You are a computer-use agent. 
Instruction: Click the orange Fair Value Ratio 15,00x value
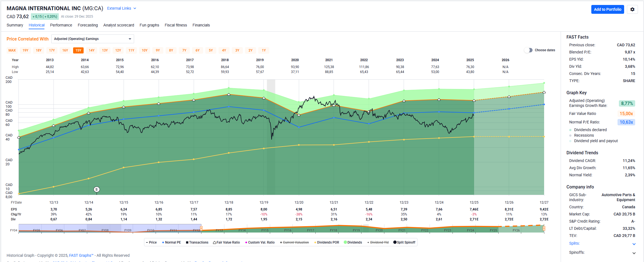point(626,114)
